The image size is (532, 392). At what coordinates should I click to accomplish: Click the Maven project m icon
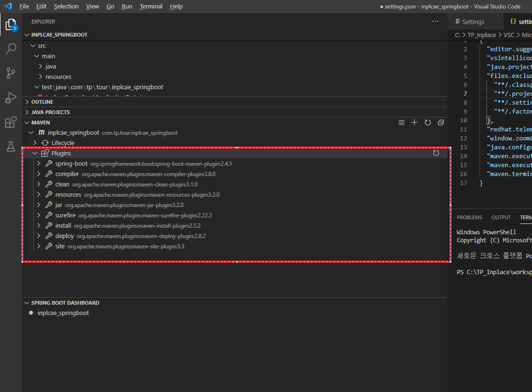coord(41,132)
